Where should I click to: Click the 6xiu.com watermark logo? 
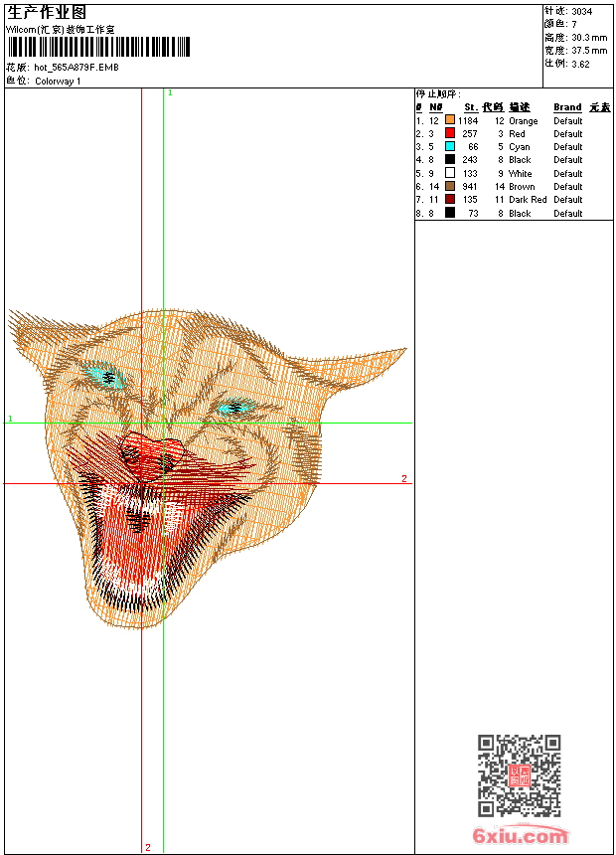521,836
